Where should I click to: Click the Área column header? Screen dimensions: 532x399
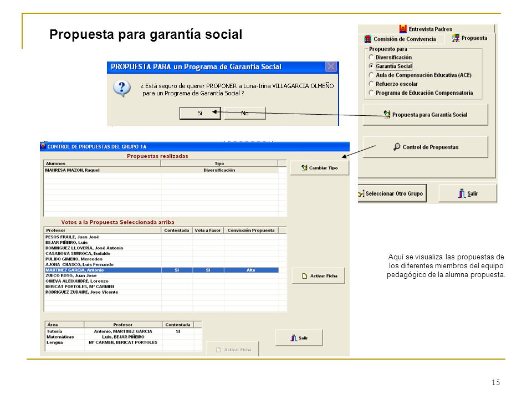[x=64, y=325]
